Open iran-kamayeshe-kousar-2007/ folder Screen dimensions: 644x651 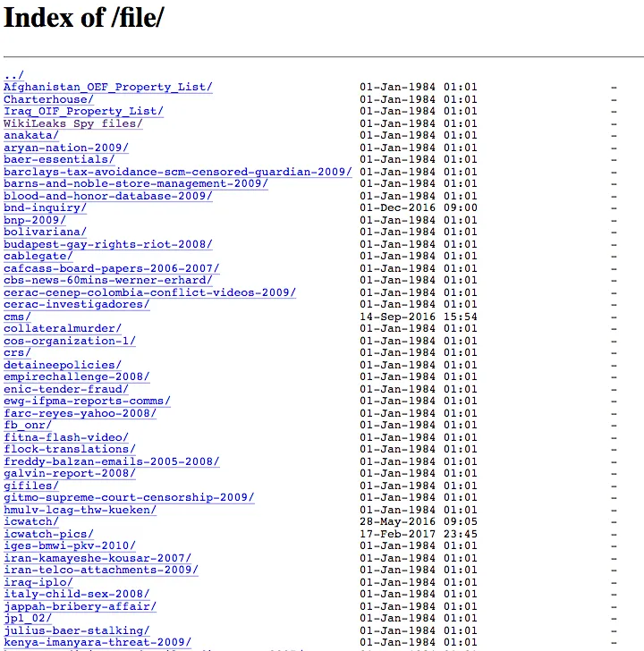pos(97,557)
